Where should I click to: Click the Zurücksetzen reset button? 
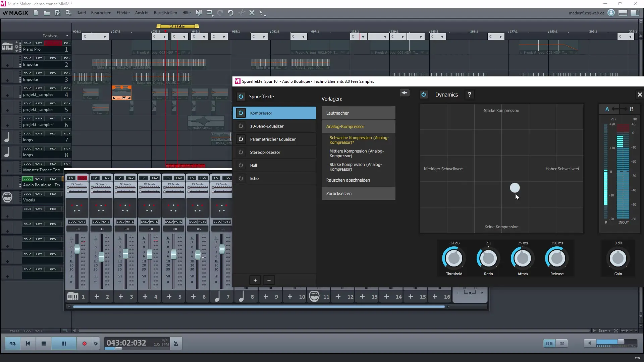358,193
